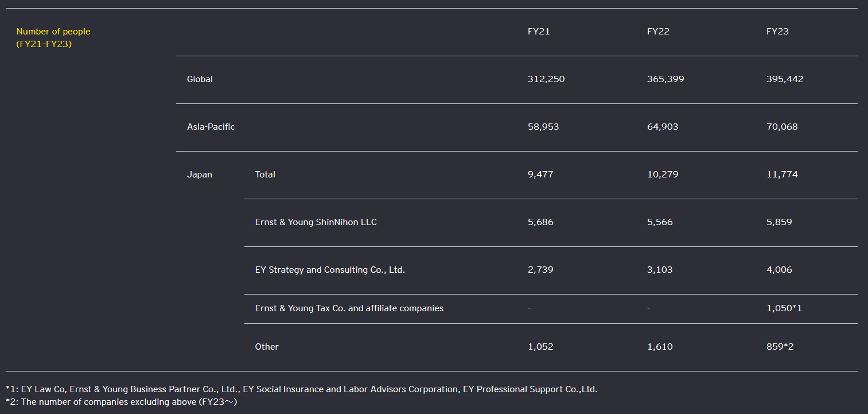Select the Other row label

[x=267, y=347]
